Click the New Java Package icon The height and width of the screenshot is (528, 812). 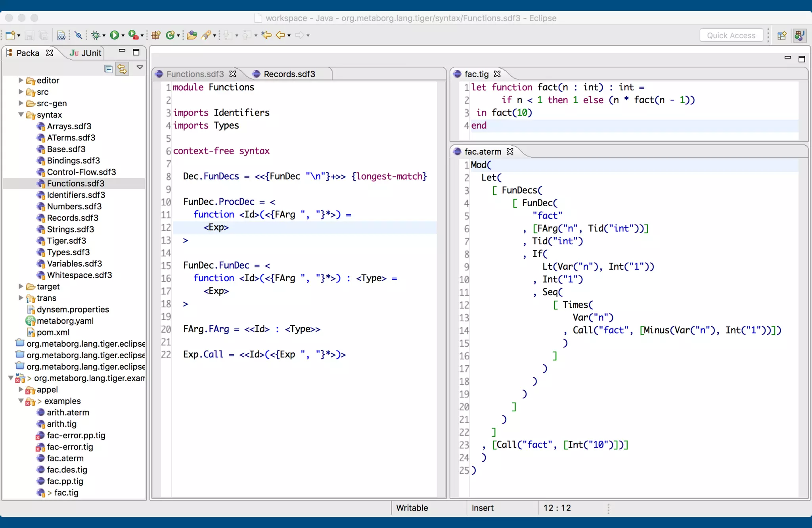tap(156, 35)
